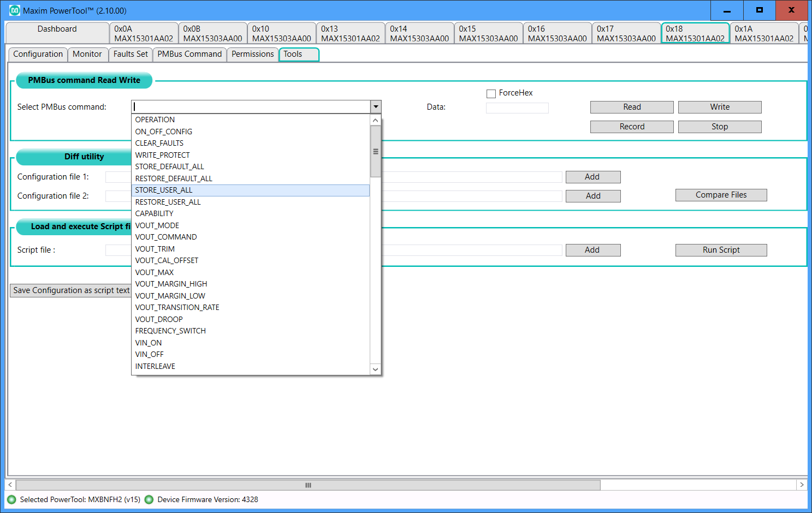
Task: Open the PMBus Command sub-tab
Action: (189, 54)
